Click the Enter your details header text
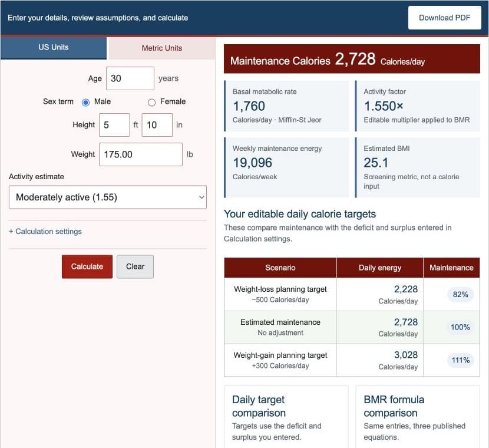The image size is (489, 448). pyautogui.click(x=98, y=18)
